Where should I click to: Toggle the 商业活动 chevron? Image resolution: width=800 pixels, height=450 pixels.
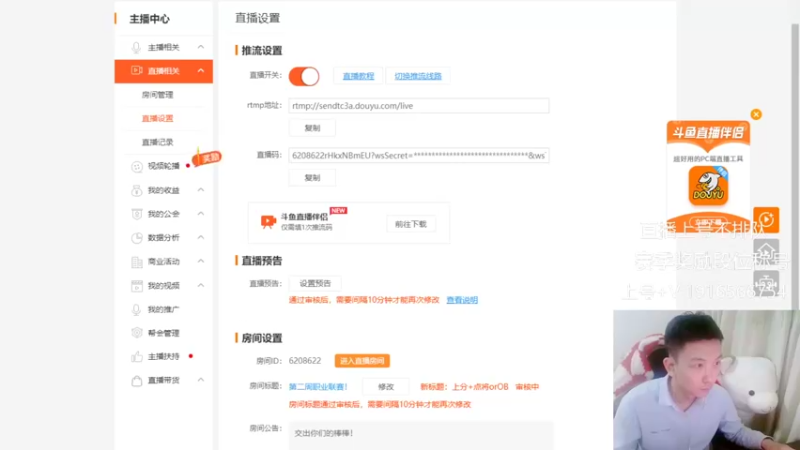pyautogui.click(x=201, y=261)
